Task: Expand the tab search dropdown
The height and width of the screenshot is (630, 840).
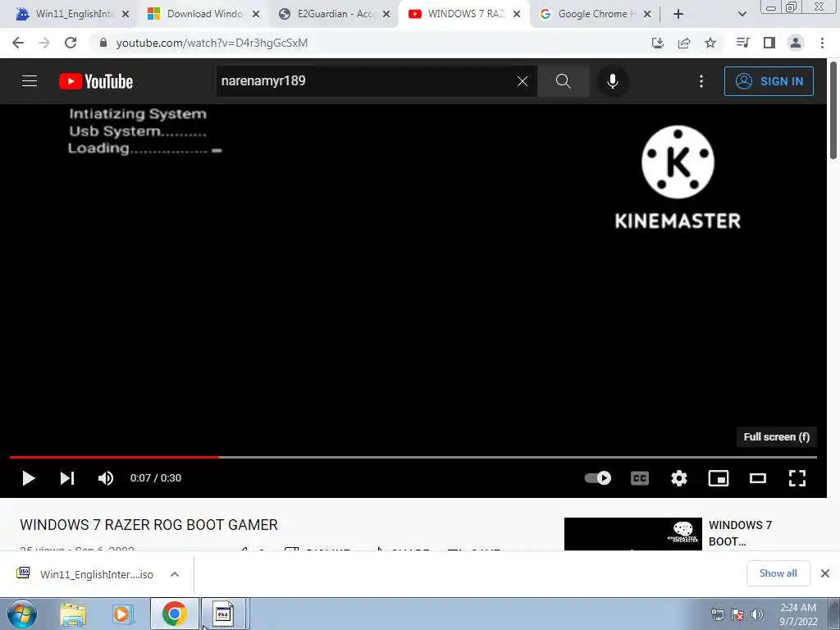Action: 742,14
